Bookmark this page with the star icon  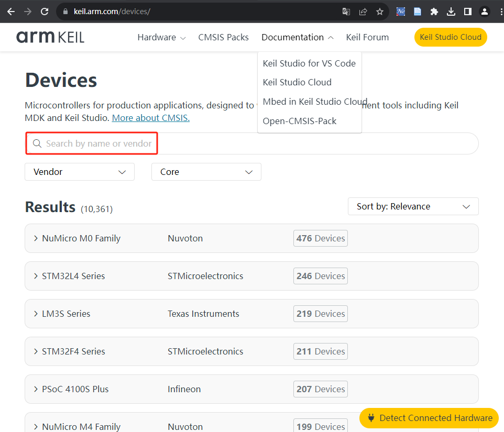(x=380, y=12)
